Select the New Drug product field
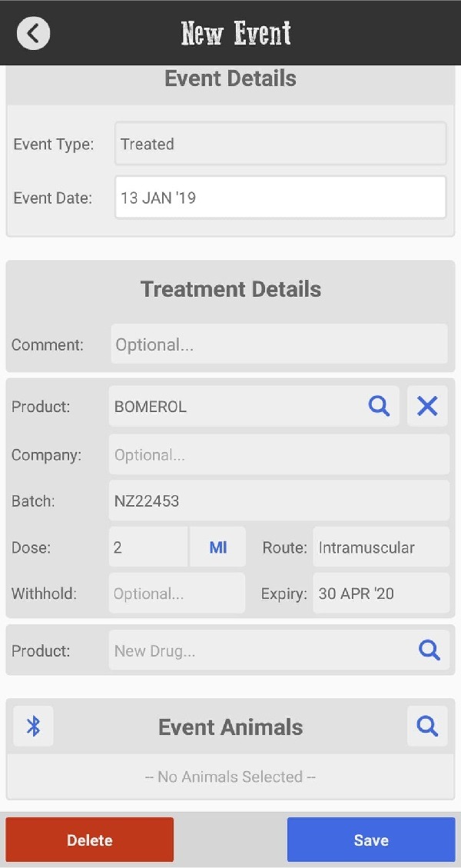Screen dimensions: 461x868 [x=260, y=650]
